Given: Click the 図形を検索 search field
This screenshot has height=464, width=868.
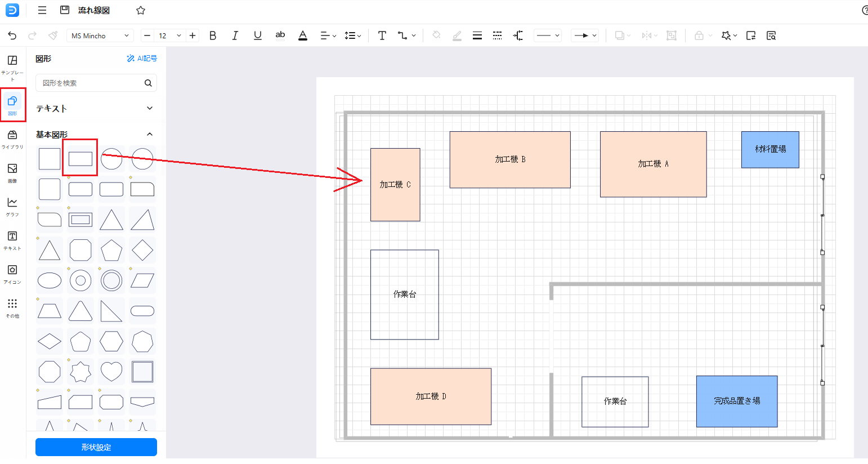Looking at the screenshot, I should [90, 83].
